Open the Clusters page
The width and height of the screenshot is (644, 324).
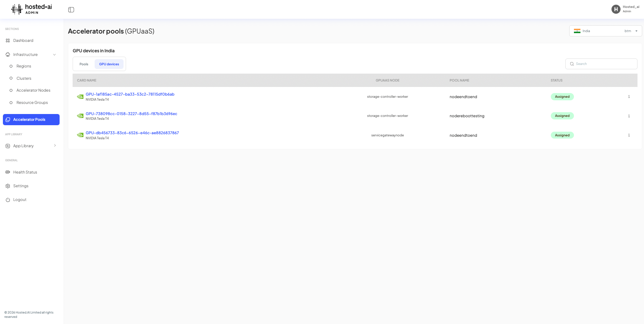click(x=24, y=79)
